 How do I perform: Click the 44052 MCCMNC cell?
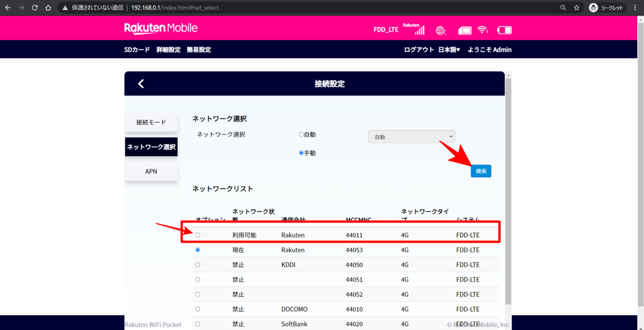pos(355,295)
